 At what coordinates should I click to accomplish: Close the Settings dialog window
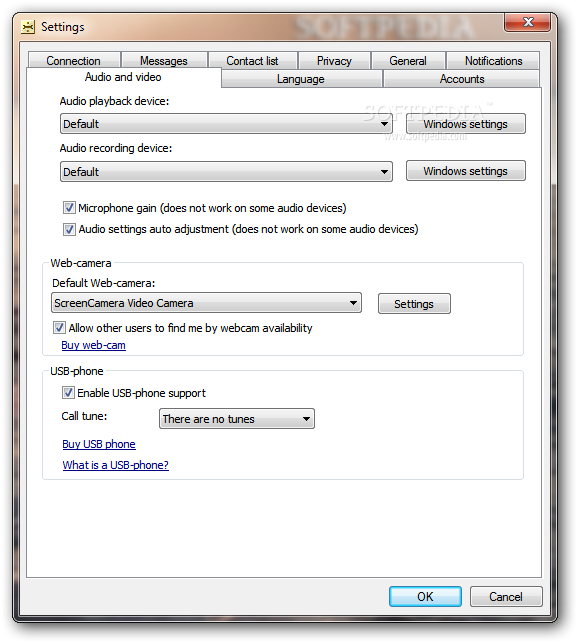[528, 22]
